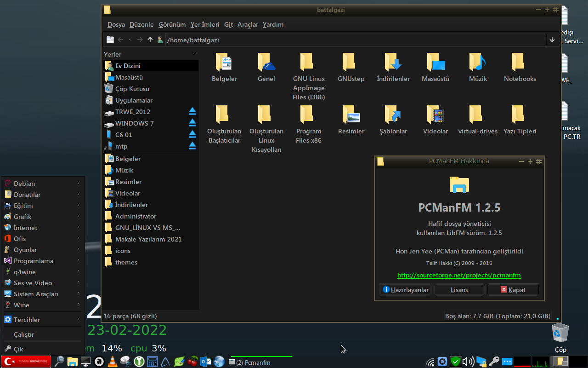The height and width of the screenshot is (368, 588).
Task: Select Makale Yazılarım 2021 bookmark
Action: coord(151,239)
